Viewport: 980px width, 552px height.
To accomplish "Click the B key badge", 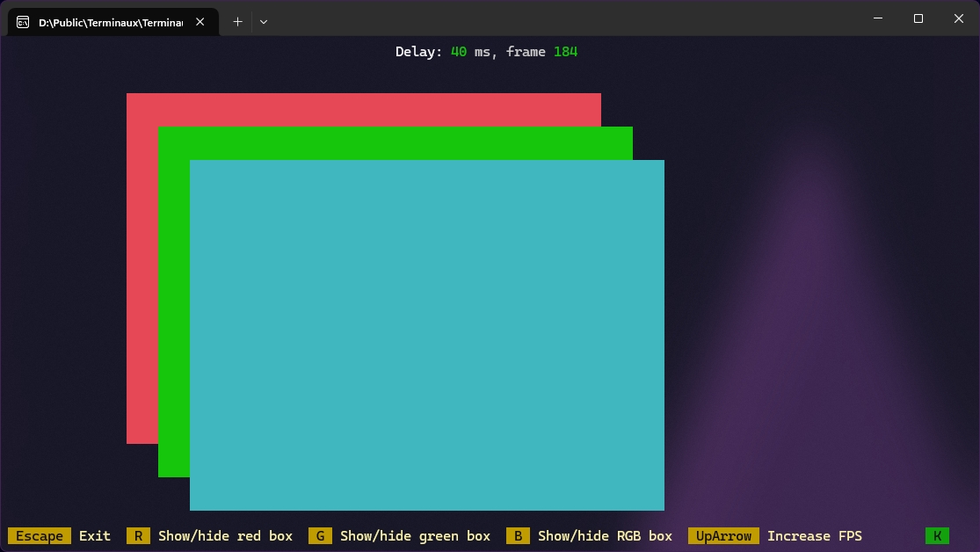I will [518, 536].
